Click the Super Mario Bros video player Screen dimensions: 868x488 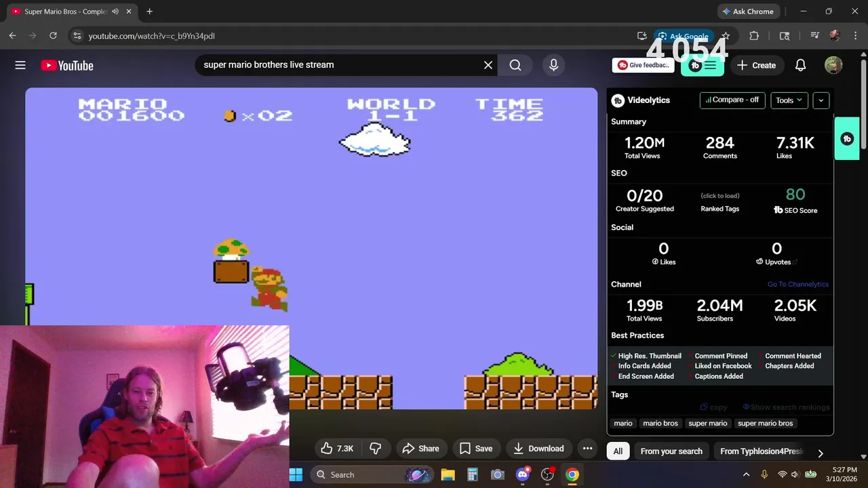coord(311,248)
